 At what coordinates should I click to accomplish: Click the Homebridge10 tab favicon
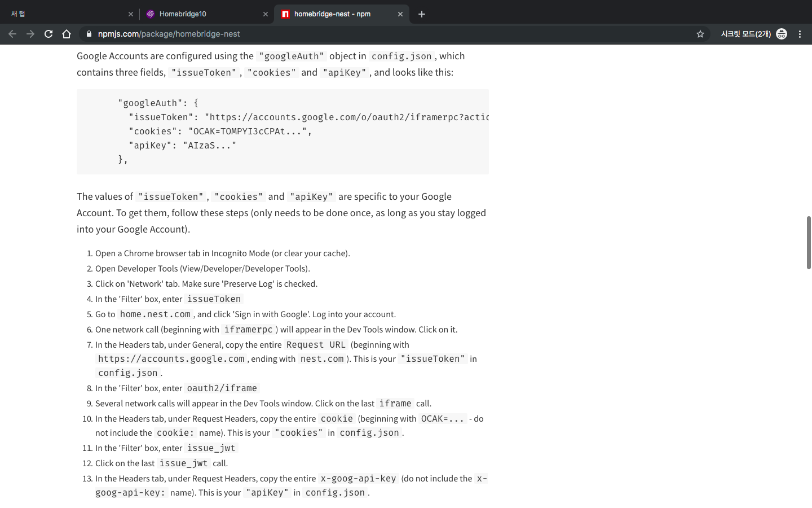(x=151, y=14)
